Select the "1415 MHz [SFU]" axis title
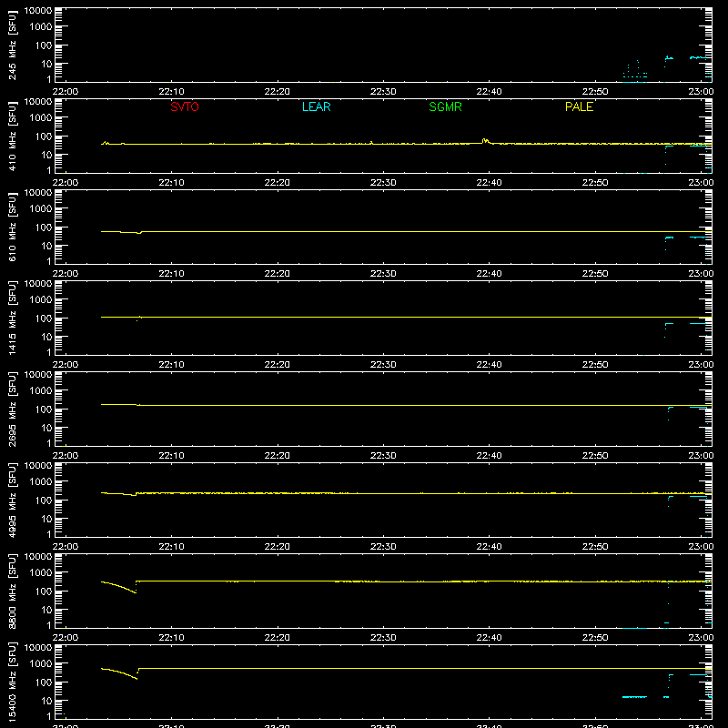Screen dimensions: 728x728 [12, 318]
